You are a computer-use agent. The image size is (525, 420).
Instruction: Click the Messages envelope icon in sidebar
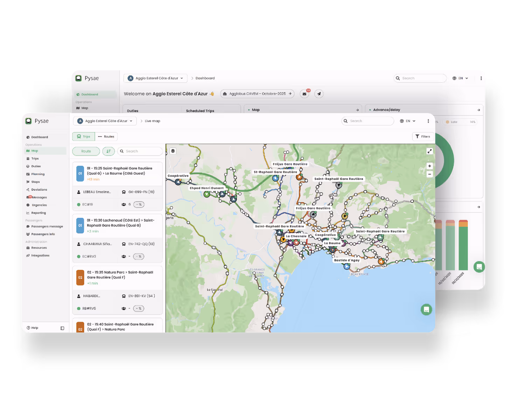pos(28,197)
